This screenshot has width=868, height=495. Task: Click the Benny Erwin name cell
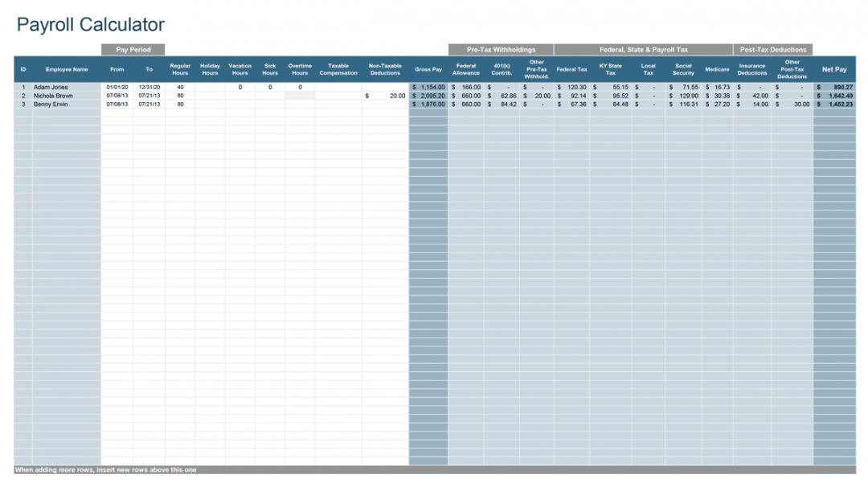click(51, 104)
